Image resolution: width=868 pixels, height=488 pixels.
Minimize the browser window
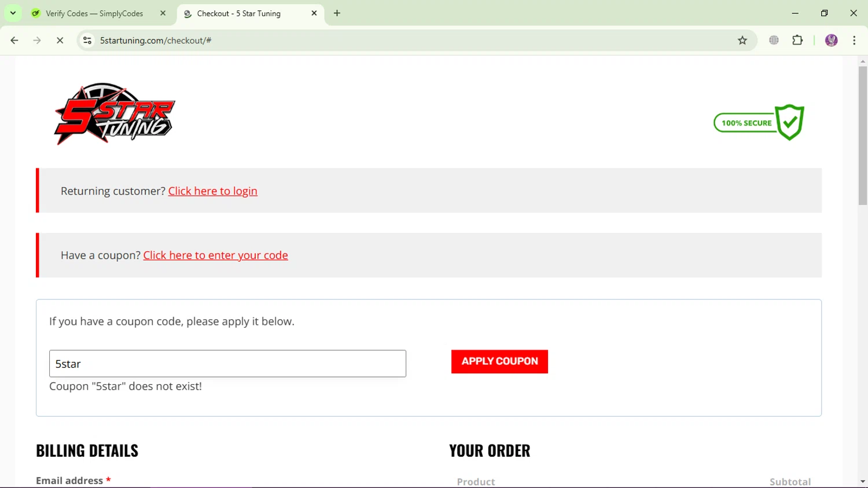[795, 13]
